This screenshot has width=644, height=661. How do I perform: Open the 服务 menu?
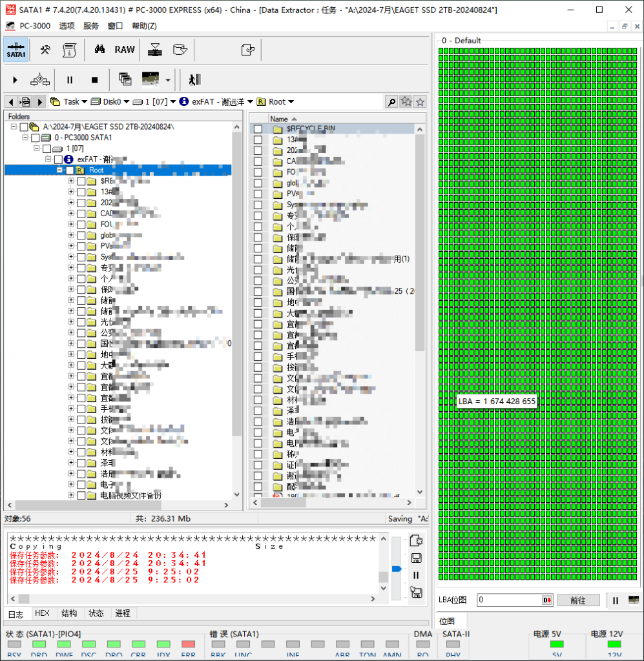tap(90, 26)
